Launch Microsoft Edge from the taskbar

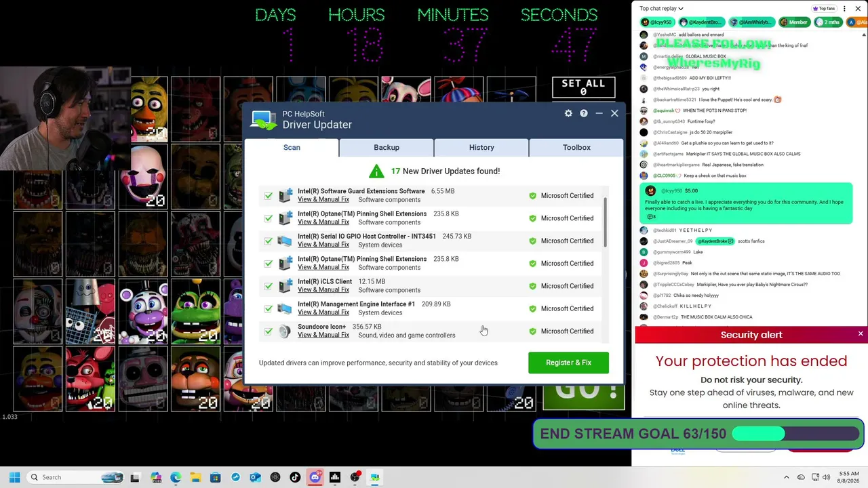[x=176, y=477]
